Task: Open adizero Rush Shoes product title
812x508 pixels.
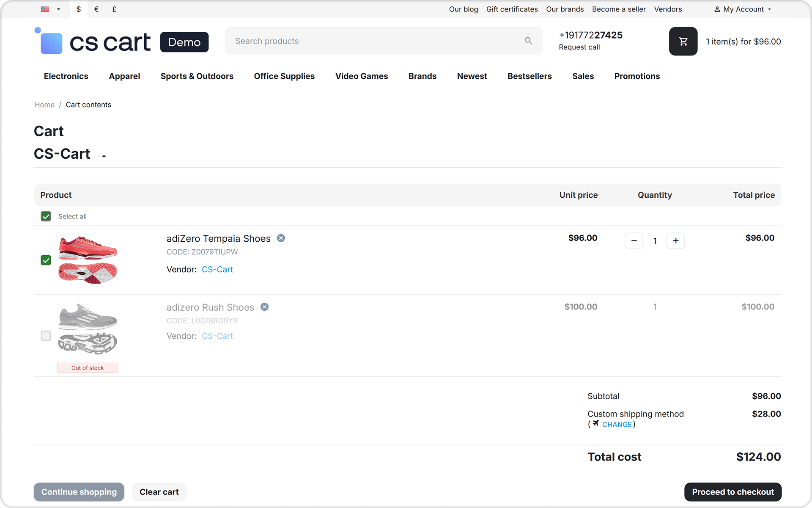Action: [210, 307]
